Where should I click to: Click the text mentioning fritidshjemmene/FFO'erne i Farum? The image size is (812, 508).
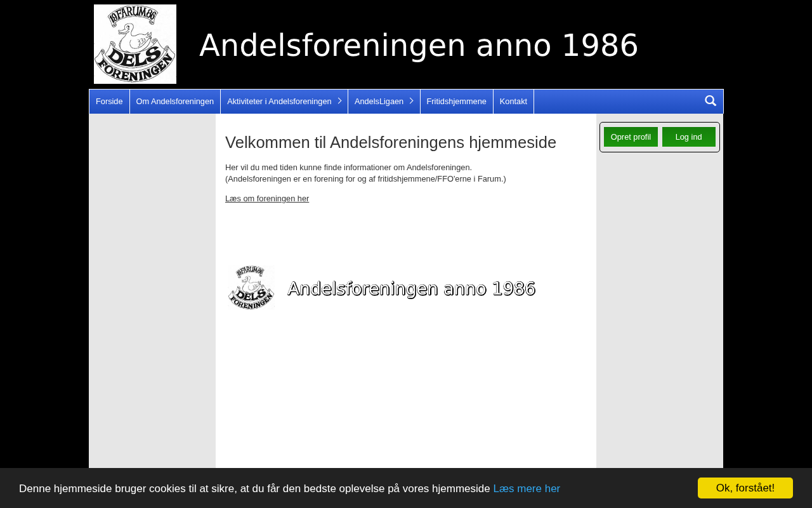[x=365, y=179]
